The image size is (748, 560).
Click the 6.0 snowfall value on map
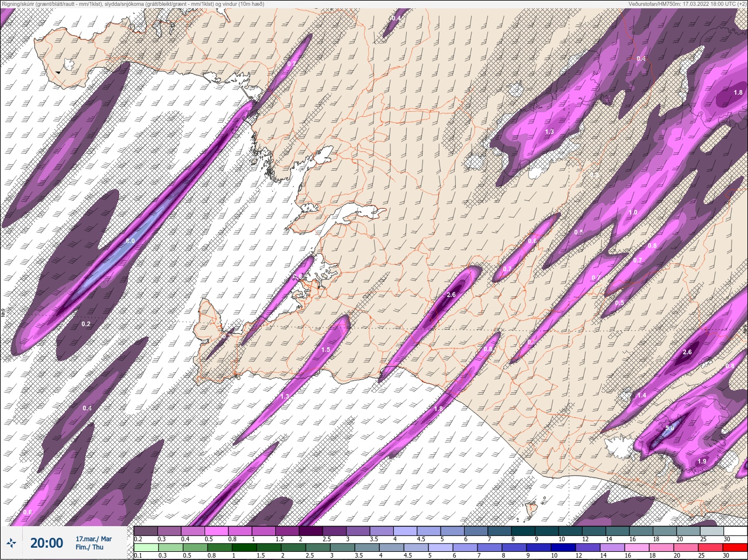(130, 241)
